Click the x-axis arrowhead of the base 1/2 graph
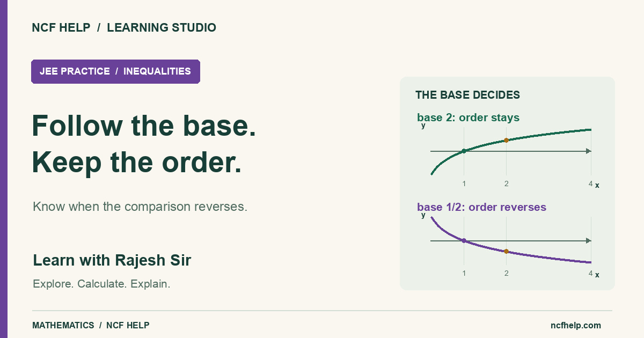 point(588,241)
